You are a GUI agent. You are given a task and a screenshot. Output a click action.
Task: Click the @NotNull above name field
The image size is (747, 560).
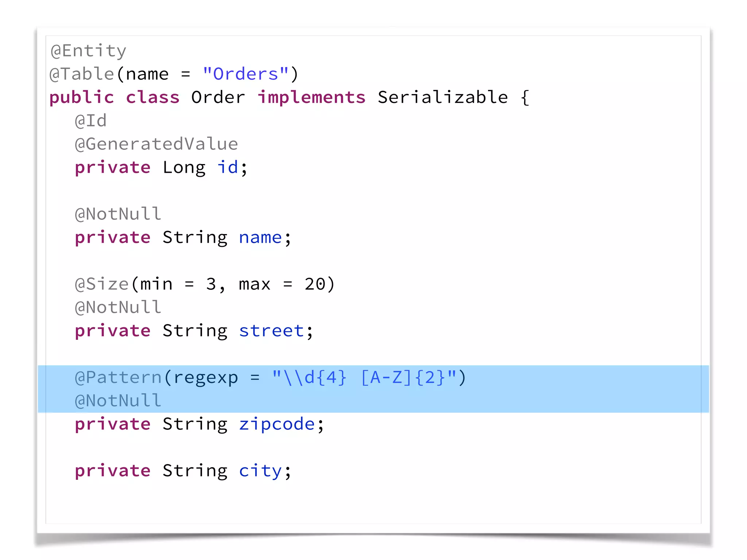[x=118, y=214]
